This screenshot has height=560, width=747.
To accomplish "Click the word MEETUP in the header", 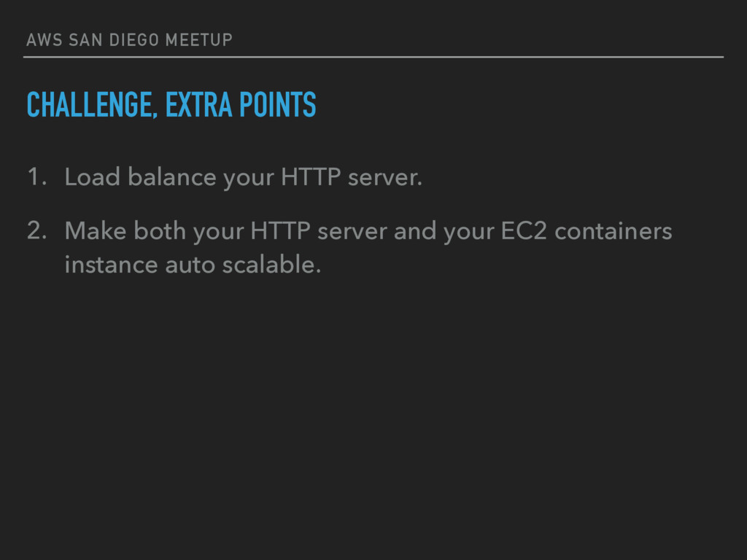I will click(x=198, y=40).
